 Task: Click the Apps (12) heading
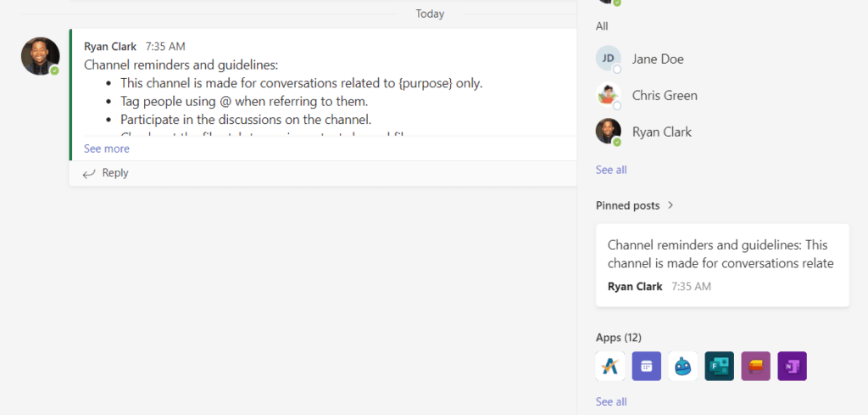[x=618, y=338]
